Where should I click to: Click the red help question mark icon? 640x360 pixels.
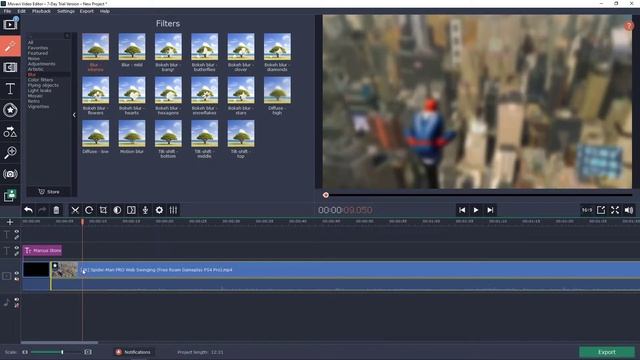629,26
